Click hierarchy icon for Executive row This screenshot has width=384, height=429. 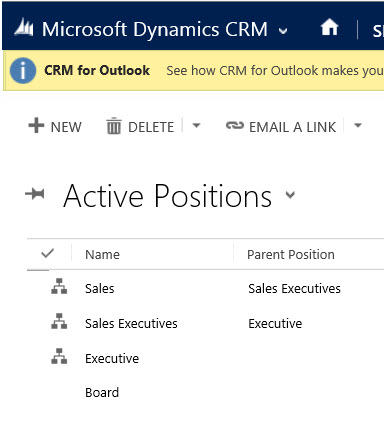click(x=59, y=356)
